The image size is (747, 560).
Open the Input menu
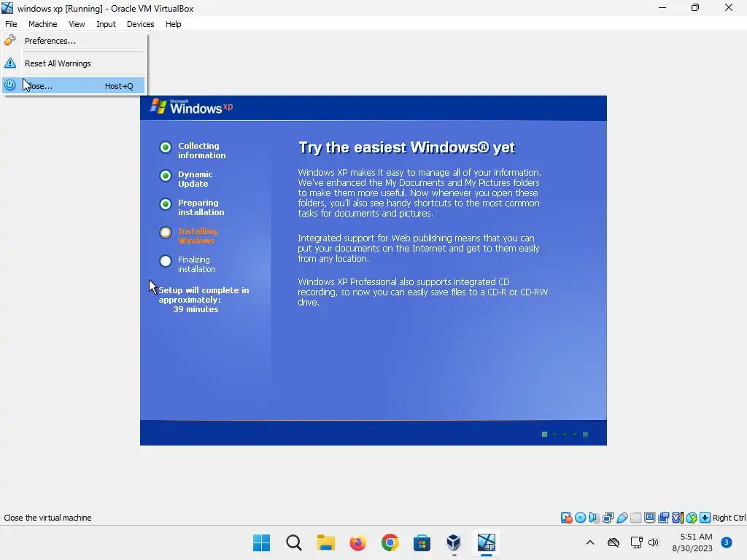tap(107, 24)
